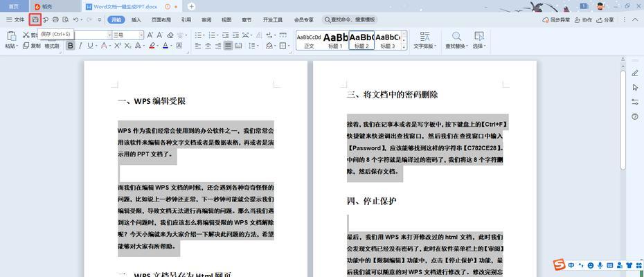This screenshot has height=277, width=644.
Task: Click the cursor selection icon in right sidebar
Action: 635,87
